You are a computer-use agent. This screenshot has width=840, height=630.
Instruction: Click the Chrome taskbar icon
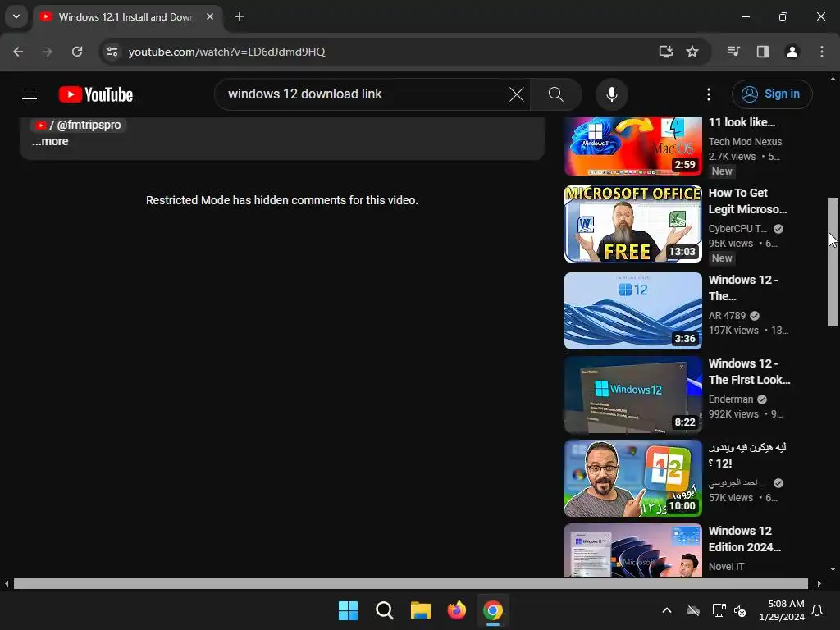493,610
